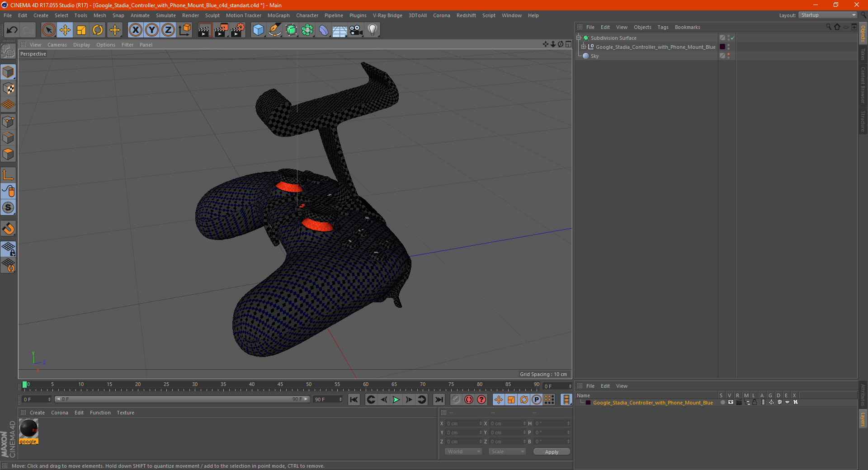The width and height of the screenshot is (868, 470).
Task: Click the Array modeling object icon
Action: pyautogui.click(x=307, y=30)
